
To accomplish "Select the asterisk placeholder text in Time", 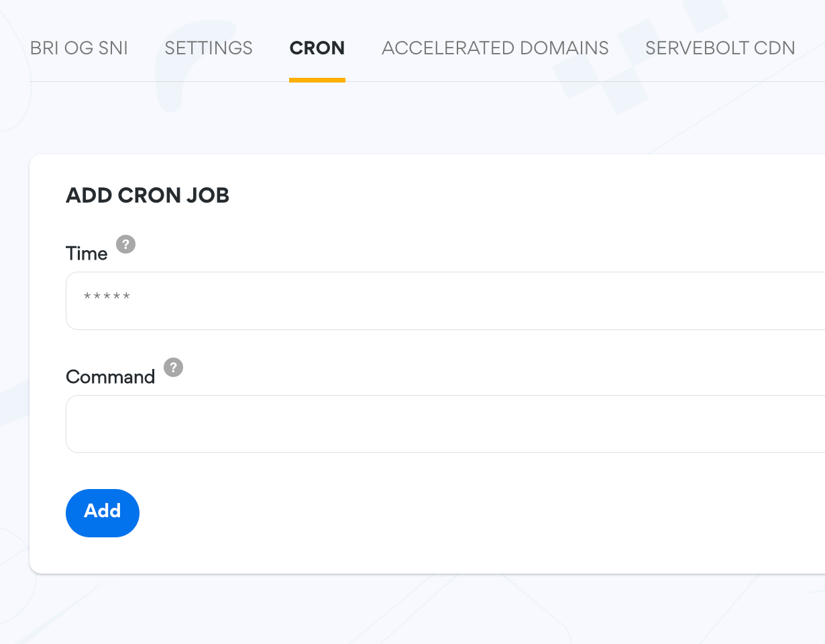I will coord(106,295).
